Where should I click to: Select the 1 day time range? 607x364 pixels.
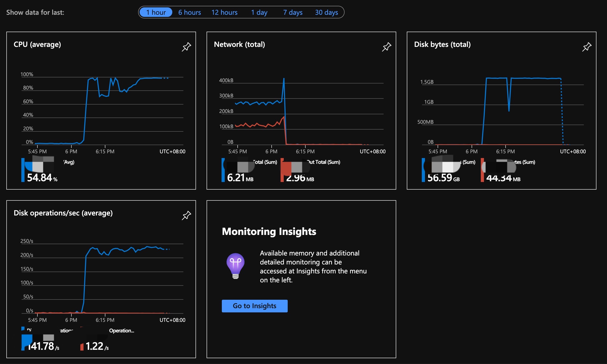tap(259, 12)
